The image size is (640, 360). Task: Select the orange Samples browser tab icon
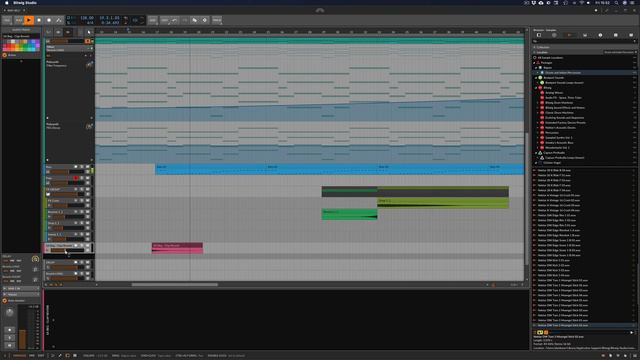point(569,35)
